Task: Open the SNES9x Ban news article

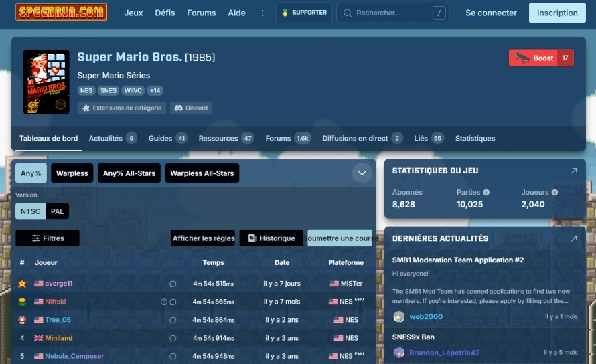Action: coord(413,337)
